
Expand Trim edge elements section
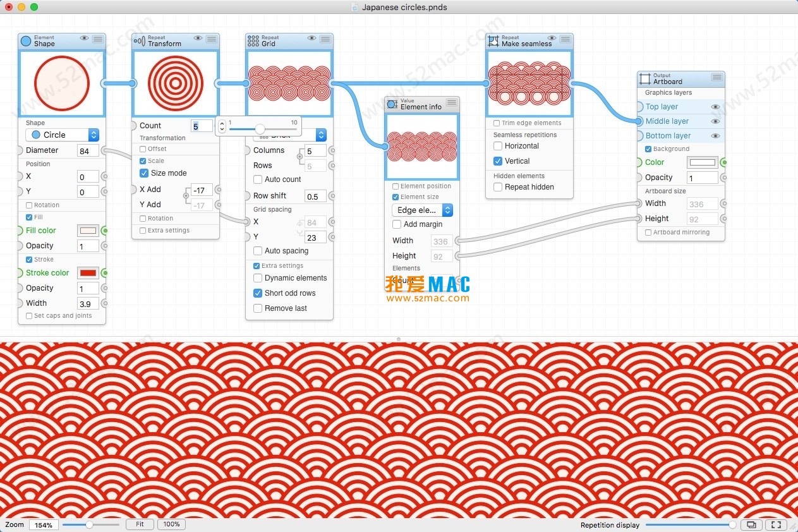pos(497,123)
